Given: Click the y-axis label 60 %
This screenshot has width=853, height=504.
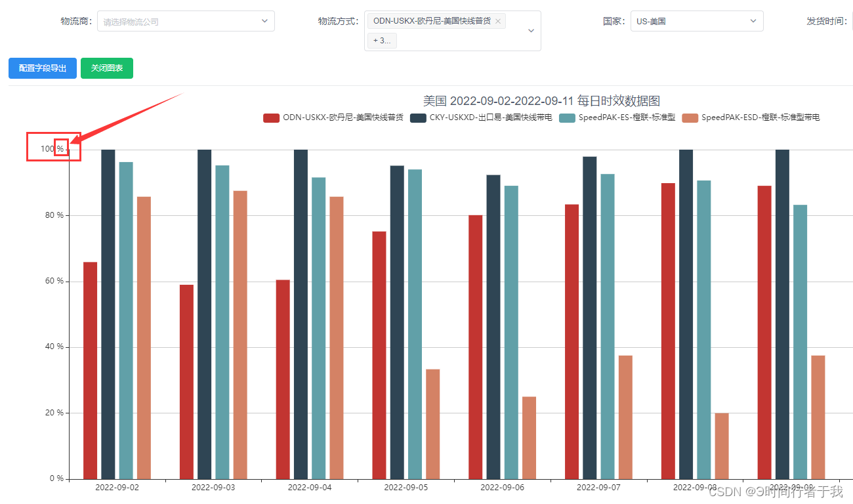Looking at the screenshot, I should tap(54, 281).
